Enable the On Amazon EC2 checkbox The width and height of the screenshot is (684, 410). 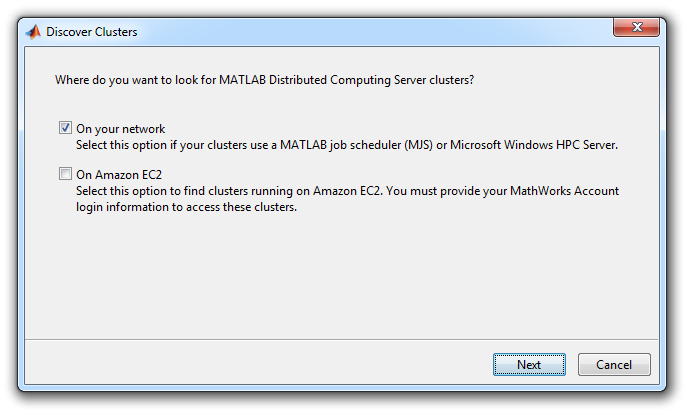(66, 175)
